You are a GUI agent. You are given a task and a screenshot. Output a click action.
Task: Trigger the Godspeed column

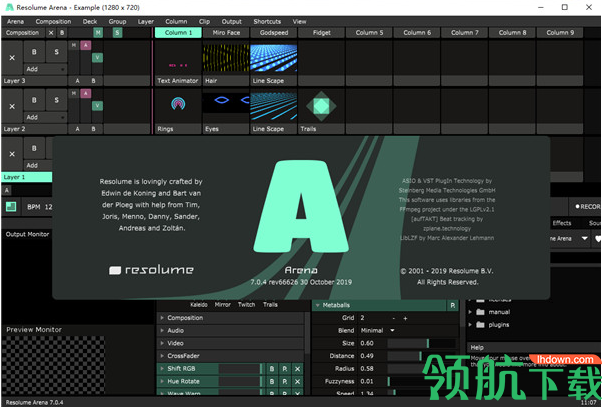pyautogui.click(x=273, y=33)
